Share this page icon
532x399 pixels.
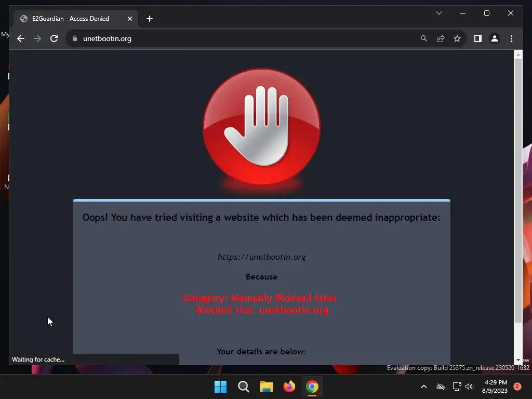[441, 38]
